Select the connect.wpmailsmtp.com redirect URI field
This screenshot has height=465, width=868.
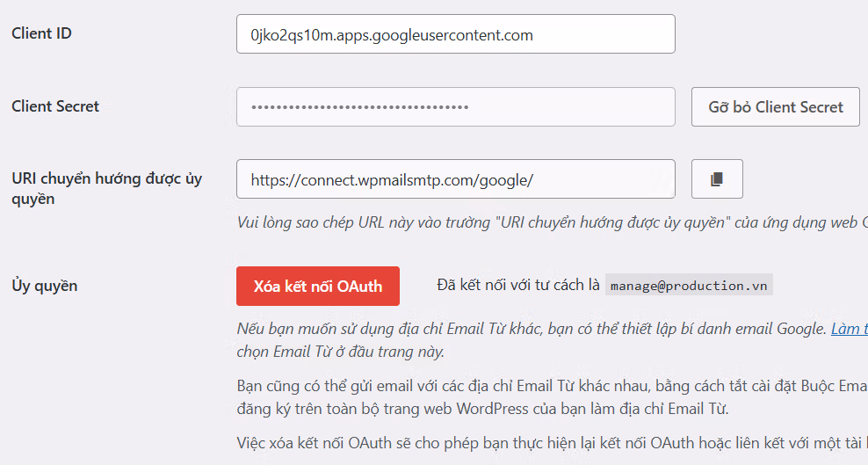pyautogui.click(x=455, y=179)
